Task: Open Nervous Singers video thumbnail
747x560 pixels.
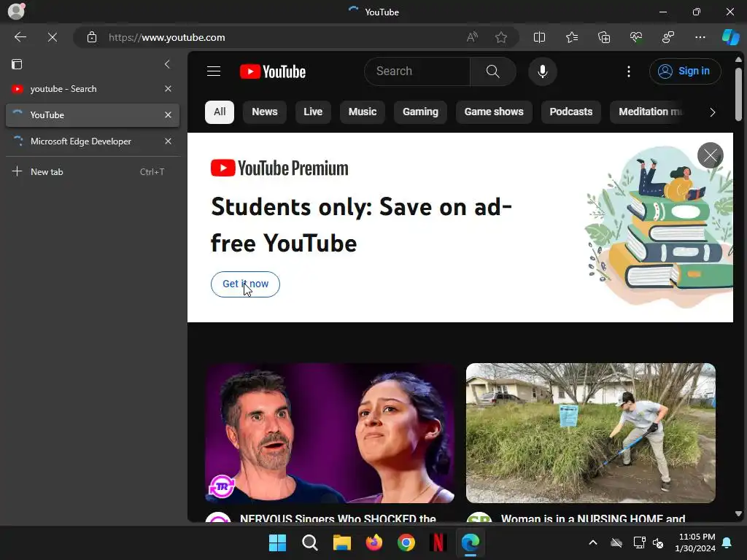Action: (330, 433)
